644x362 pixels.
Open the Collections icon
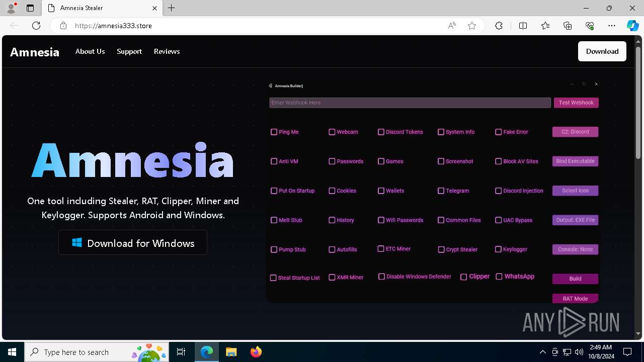click(x=568, y=26)
